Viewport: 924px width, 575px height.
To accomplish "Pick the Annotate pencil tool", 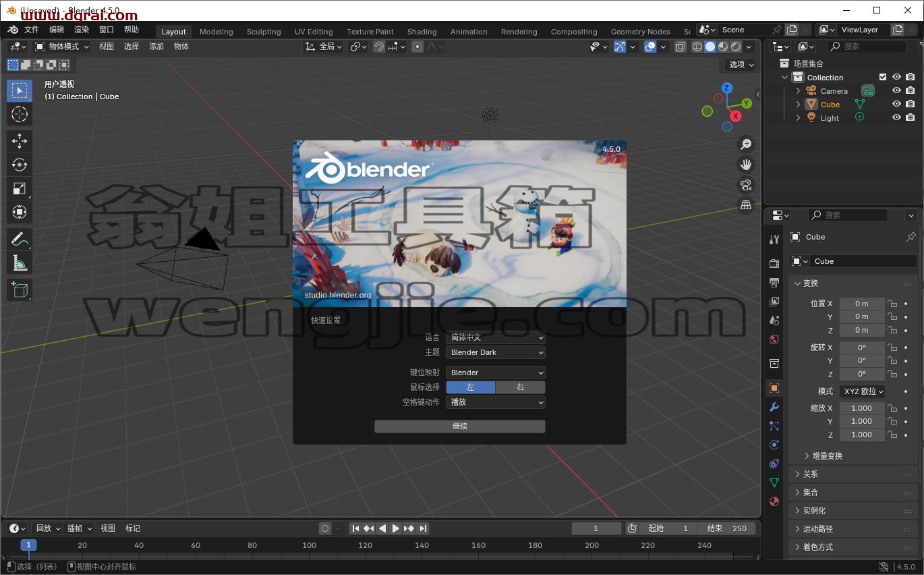I will (x=20, y=239).
